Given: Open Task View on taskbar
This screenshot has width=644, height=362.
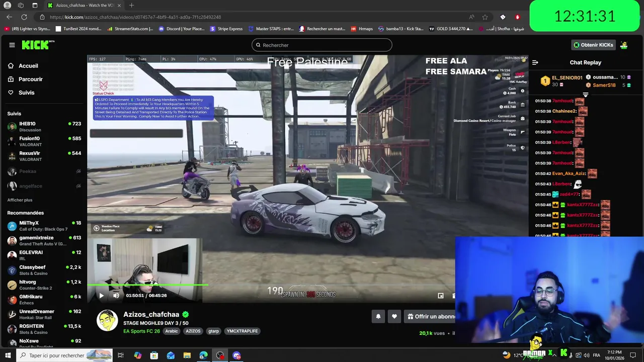Looking at the screenshot, I should [121, 355].
